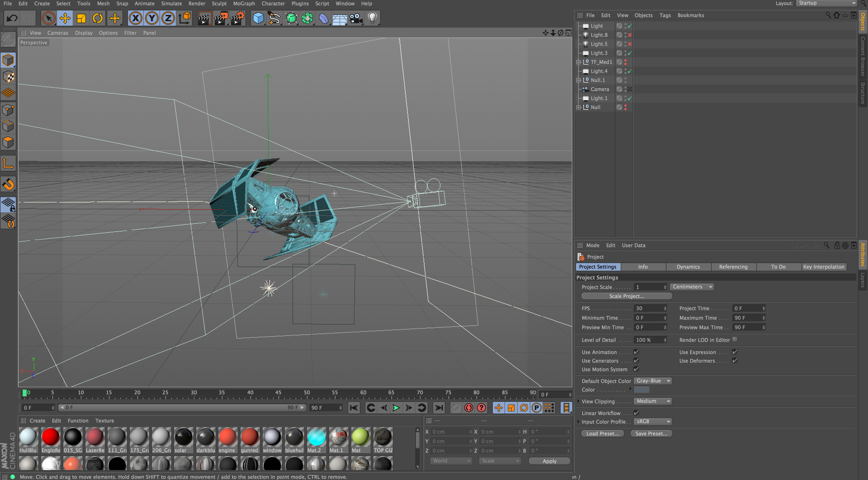Click the Undo arrow icon
868x480 pixels.
click(12, 18)
